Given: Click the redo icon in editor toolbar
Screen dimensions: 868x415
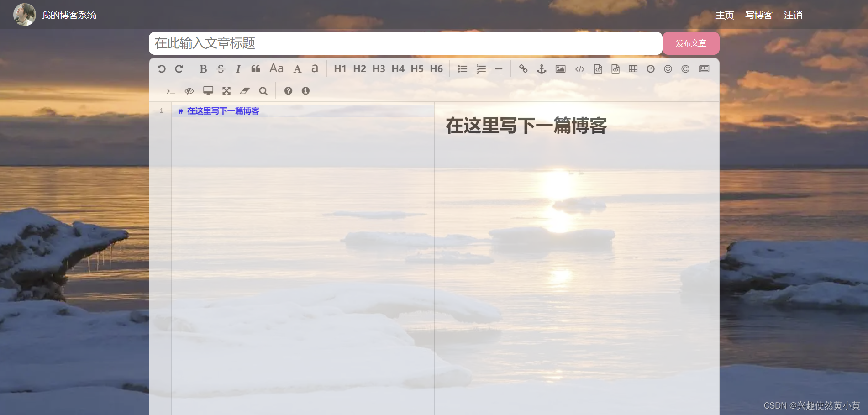Looking at the screenshot, I should (x=179, y=69).
